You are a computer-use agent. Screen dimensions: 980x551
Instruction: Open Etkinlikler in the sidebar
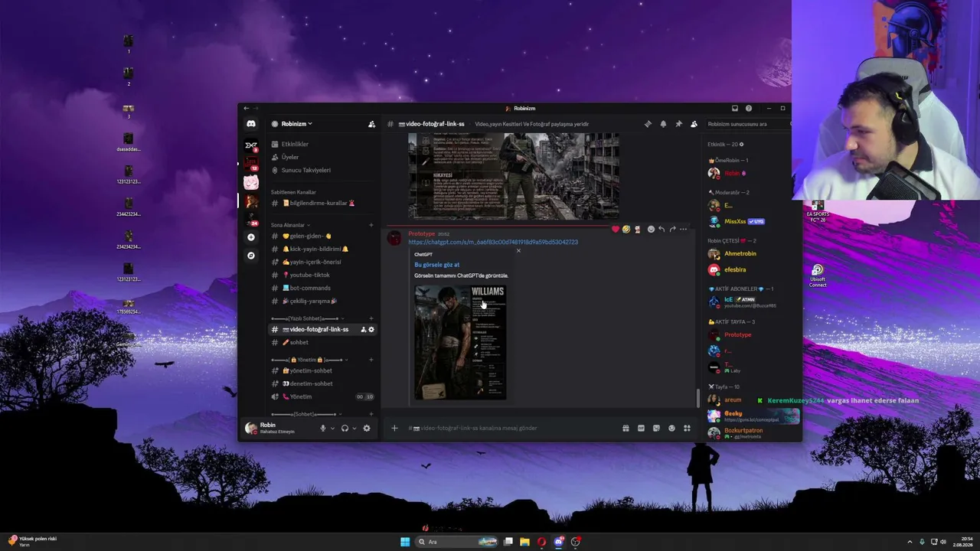(x=322, y=144)
